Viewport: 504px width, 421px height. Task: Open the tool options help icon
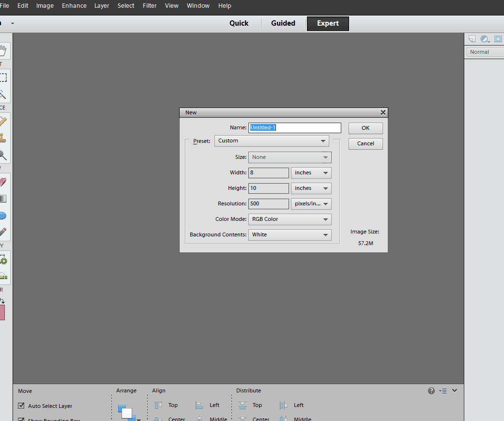coord(431,391)
